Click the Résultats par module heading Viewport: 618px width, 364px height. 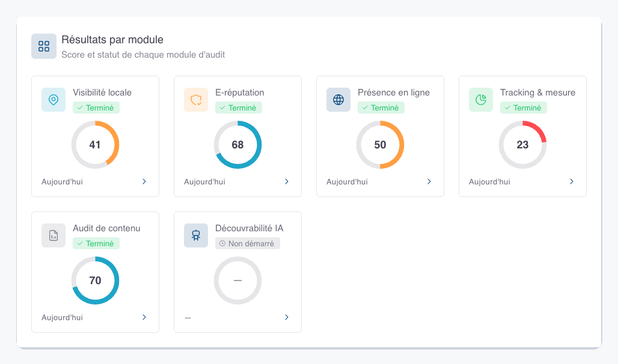112,40
